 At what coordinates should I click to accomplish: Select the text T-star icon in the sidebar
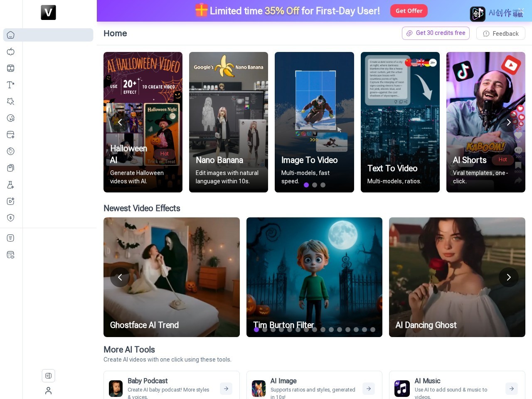[11, 85]
